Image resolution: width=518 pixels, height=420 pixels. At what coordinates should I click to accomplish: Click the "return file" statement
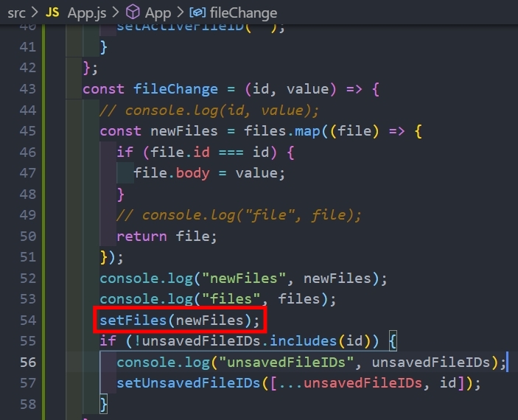pos(167,237)
